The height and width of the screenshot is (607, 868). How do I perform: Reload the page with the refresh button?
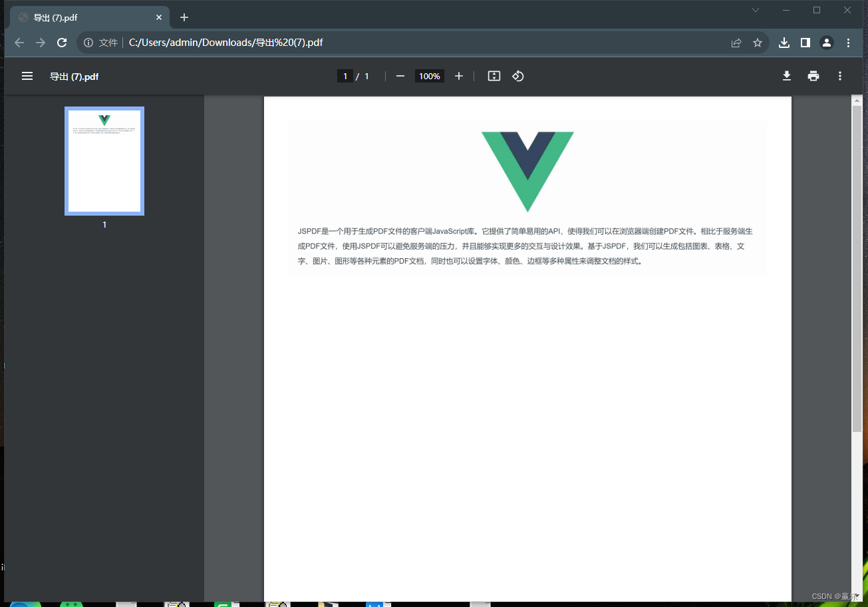[61, 42]
